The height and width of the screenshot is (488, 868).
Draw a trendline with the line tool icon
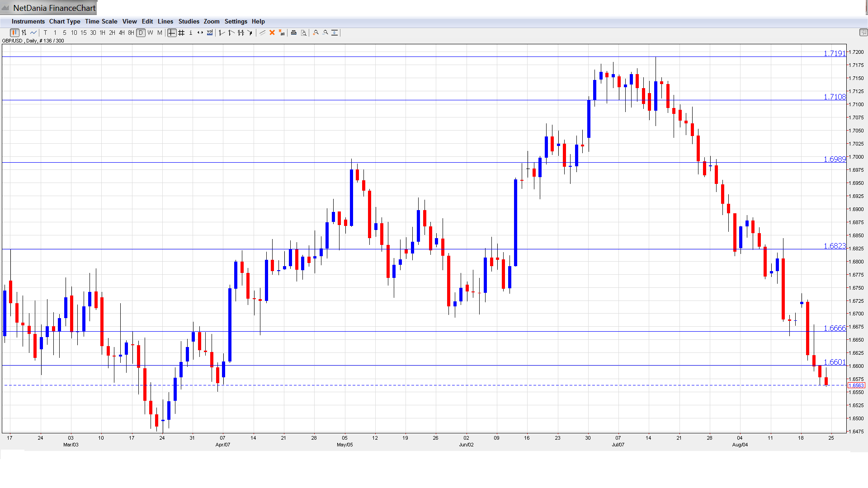[262, 33]
